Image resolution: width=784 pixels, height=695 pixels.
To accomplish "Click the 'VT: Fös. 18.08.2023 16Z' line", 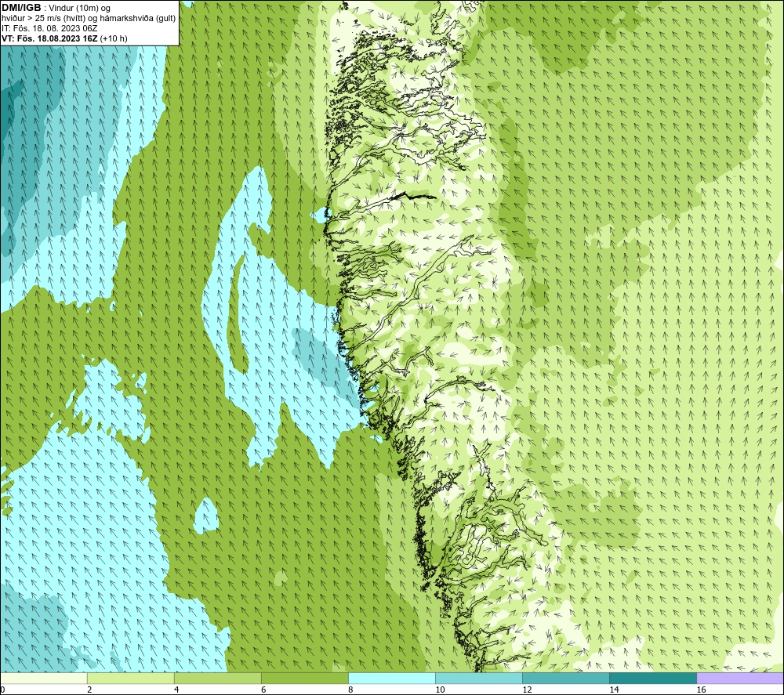I will [49, 38].
